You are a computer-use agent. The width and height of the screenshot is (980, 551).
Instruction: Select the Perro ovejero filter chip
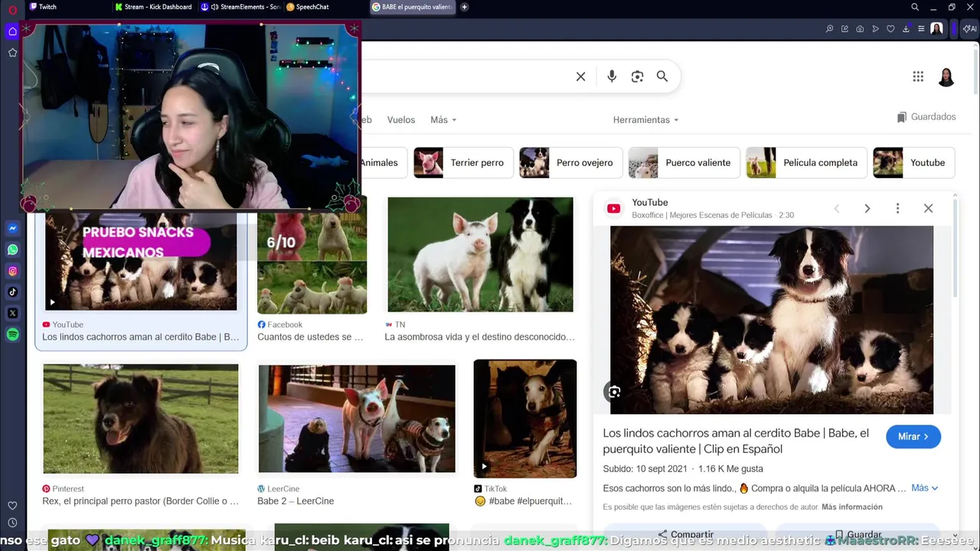coord(570,163)
